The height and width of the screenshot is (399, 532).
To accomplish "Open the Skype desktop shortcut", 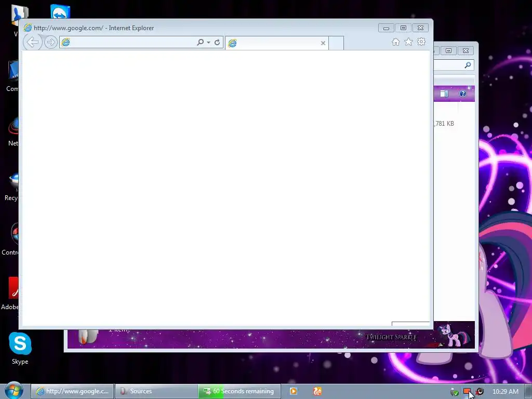I will pyautogui.click(x=20, y=348).
